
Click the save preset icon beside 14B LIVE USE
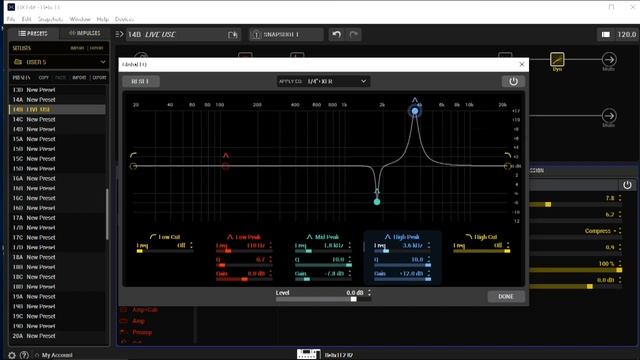coord(233,35)
